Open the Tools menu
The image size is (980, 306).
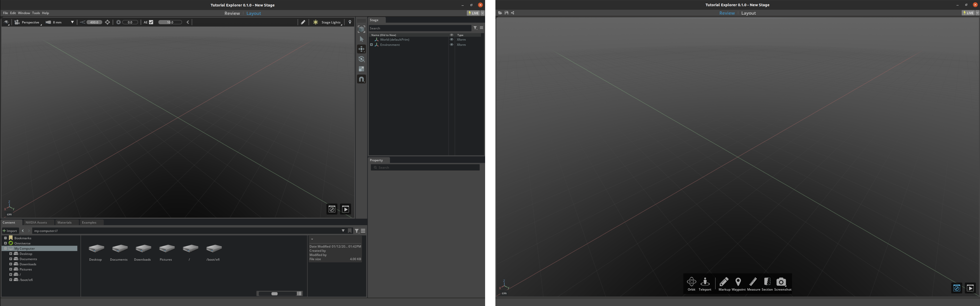pyautogui.click(x=36, y=13)
